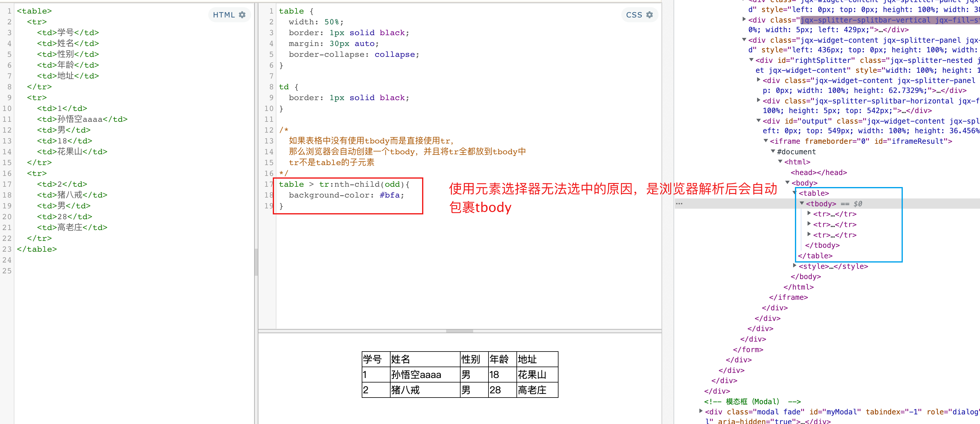Image resolution: width=980 pixels, height=424 pixels.
Task: Select the closing </iframe> line
Action: click(788, 297)
